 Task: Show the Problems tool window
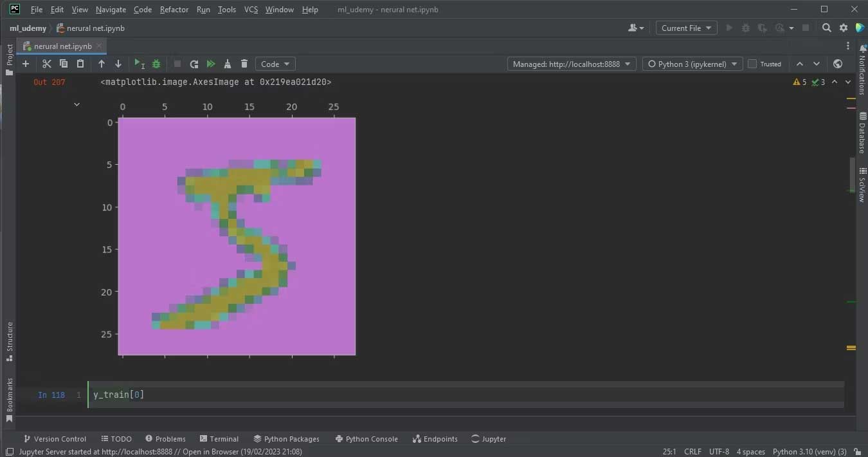pos(165,439)
